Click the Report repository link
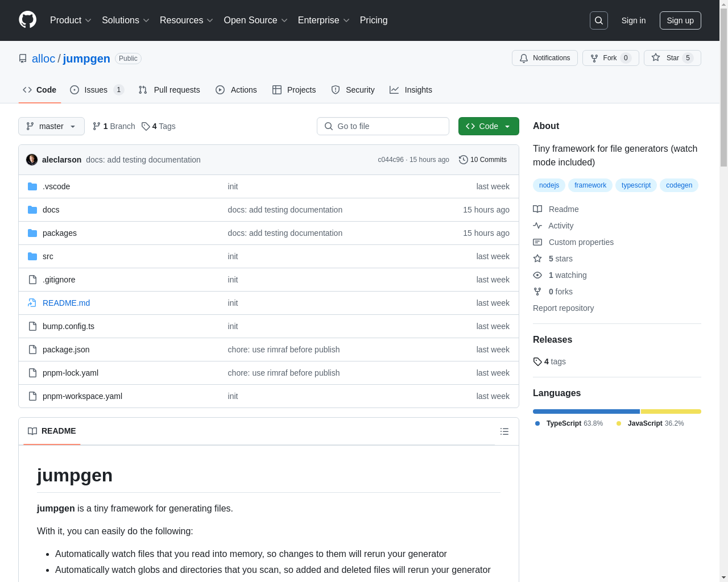Viewport: 728px width, 582px height. click(x=563, y=308)
